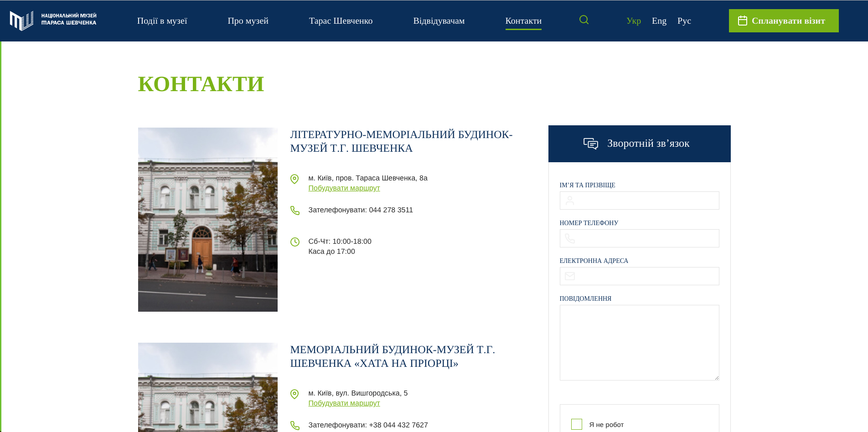Click the chat bubble icon in Зворотній зв'язок header

click(x=591, y=144)
